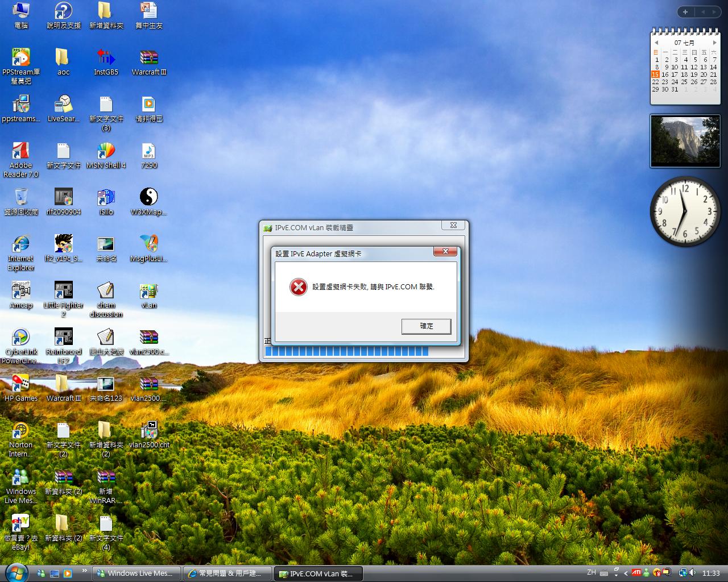Viewport: 728px width, 582px height.
Task: Click the analog clock gadget
Action: coord(685,211)
